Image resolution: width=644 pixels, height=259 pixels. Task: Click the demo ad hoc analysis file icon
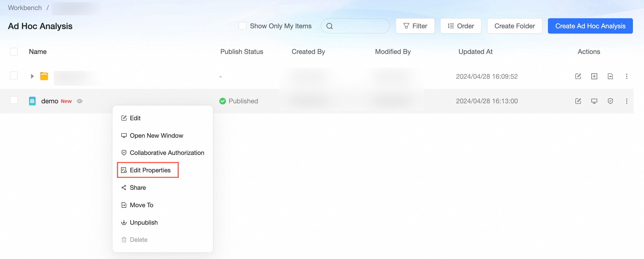tap(32, 101)
